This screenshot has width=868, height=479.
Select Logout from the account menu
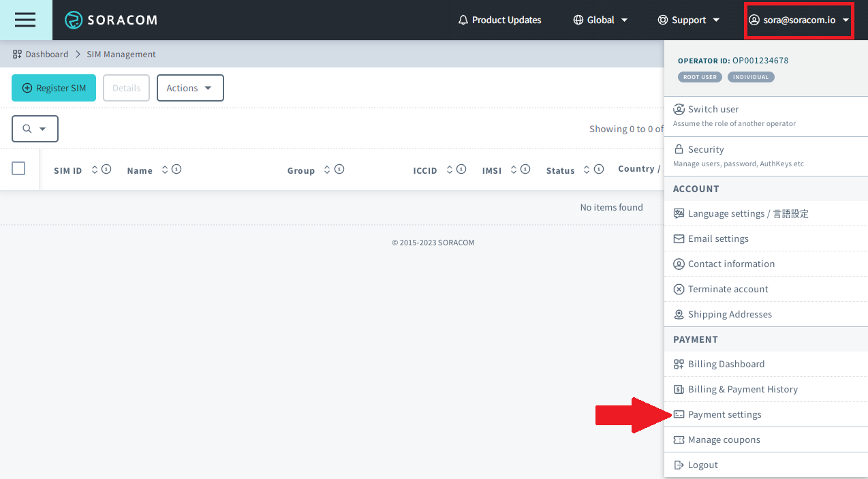pyautogui.click(x=702, y=465)
